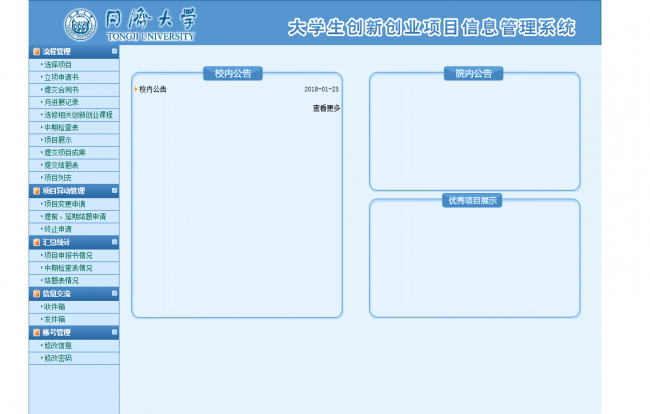Click the orange icon beside 流程管理
The image size is (650, 414).
pos(36,51)
